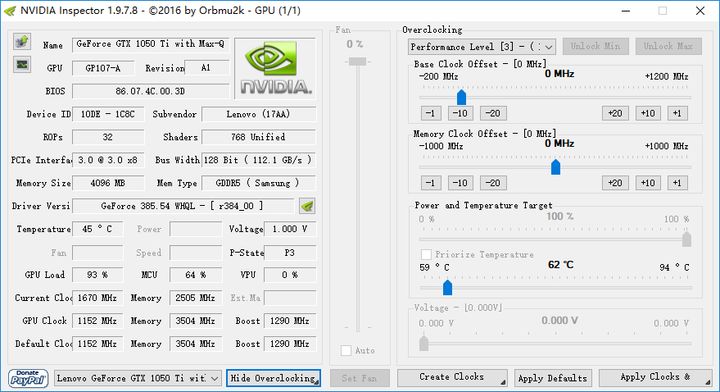Click the Device ID field 10DE - 1C8C
This screenshot has width=720, height=392.
(108, 114)
